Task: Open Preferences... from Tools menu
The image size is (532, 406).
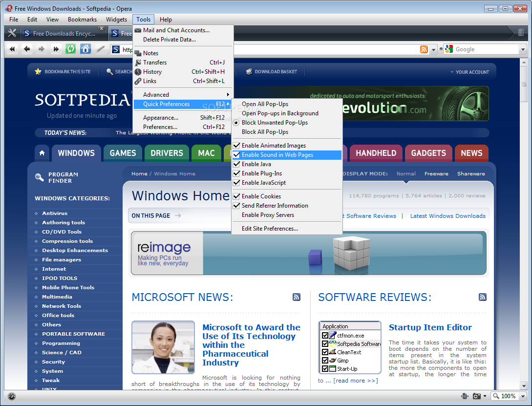Action: click(184, 127)
